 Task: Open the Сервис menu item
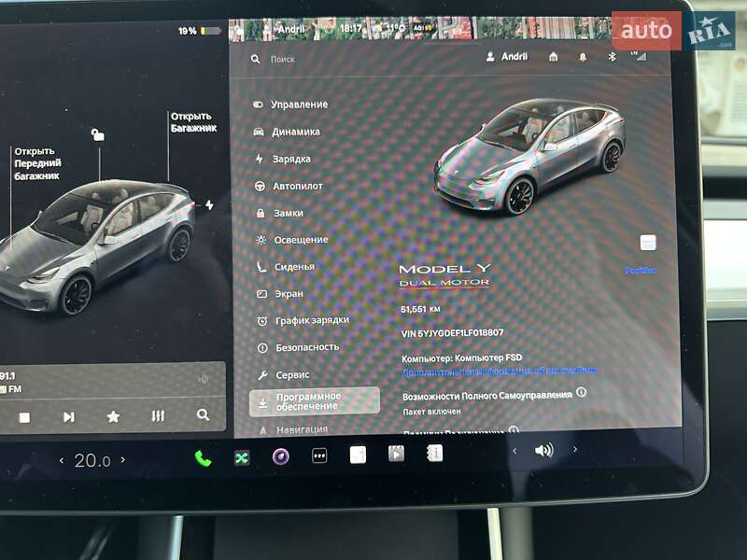coord(284,375)
